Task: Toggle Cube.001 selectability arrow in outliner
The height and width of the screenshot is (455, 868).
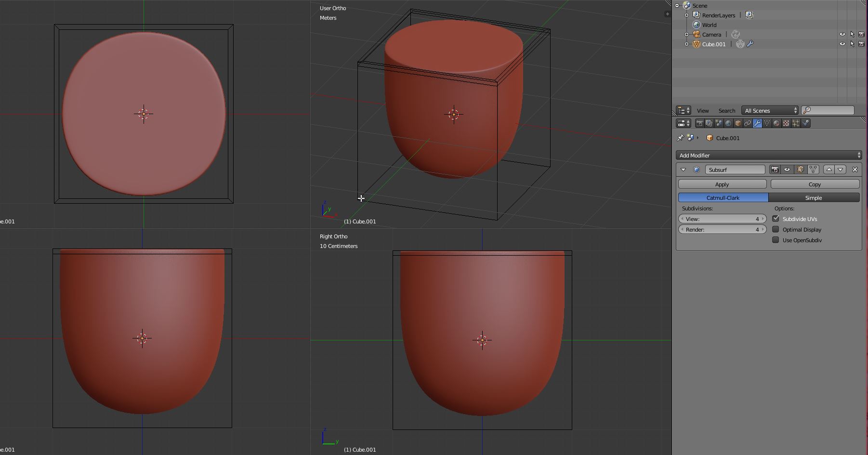Action: (x=852, y=44)
